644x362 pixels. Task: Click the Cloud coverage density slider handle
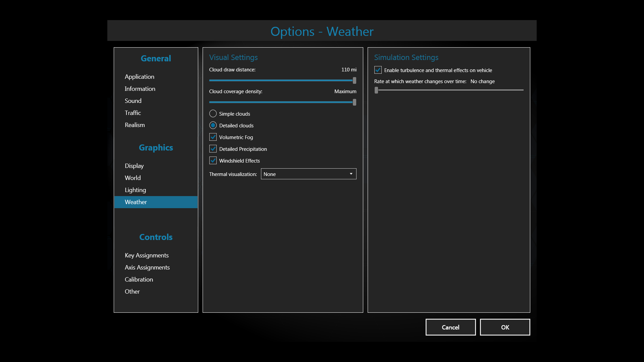coord(355,102)
